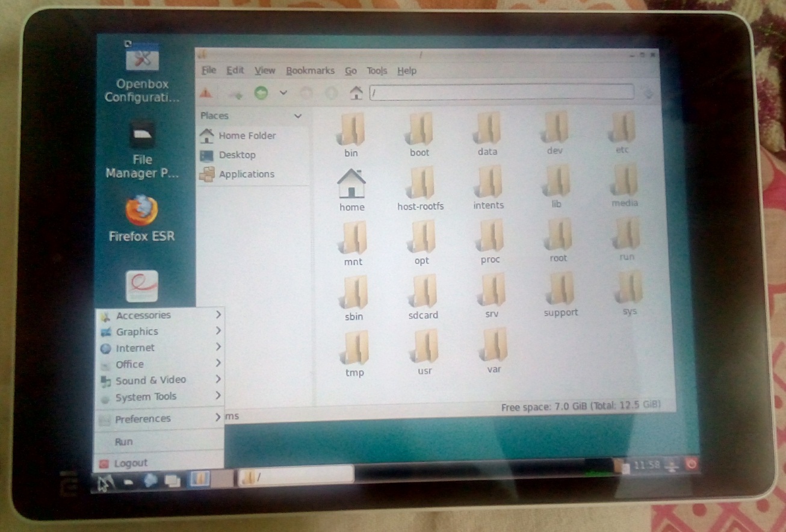Expand the System Tools submenu
Image resolution: width=786 pixels, height=532 pixels.
coord(146,396)
